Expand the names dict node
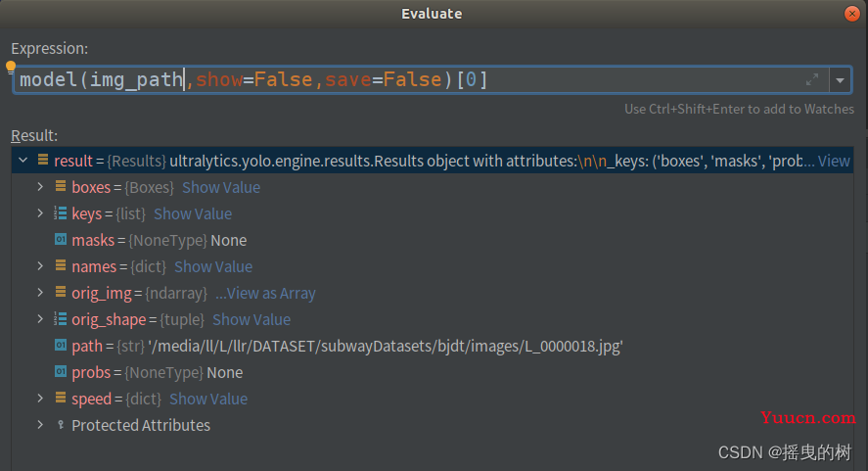Image resolution: width=868 pixels, height=471 pixels. pyautogui.click(x=40, y=266)
